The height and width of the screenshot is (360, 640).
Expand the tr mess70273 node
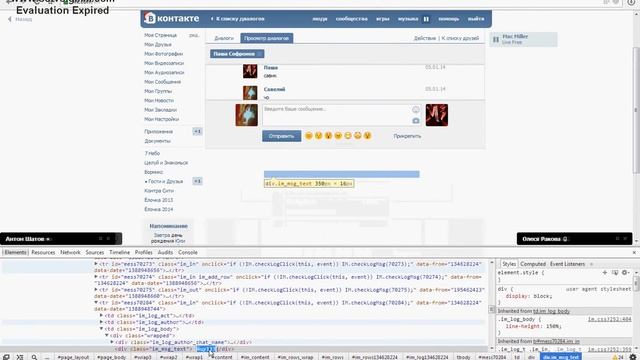pos(96,264)
